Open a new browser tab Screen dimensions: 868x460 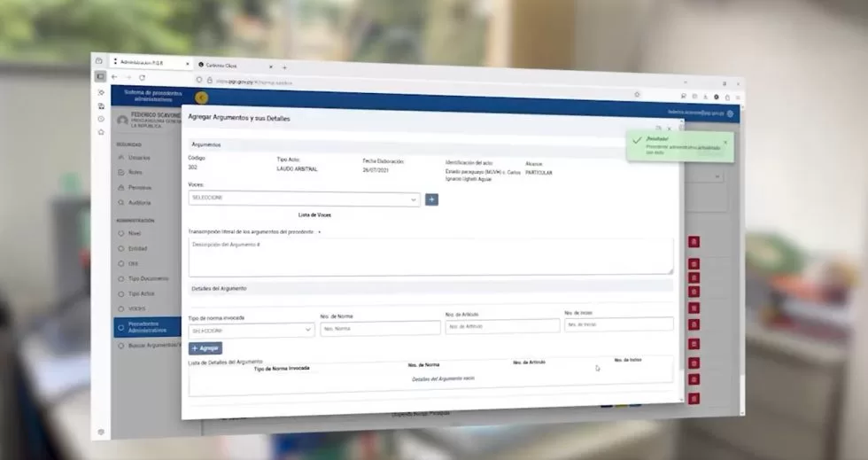284,67
